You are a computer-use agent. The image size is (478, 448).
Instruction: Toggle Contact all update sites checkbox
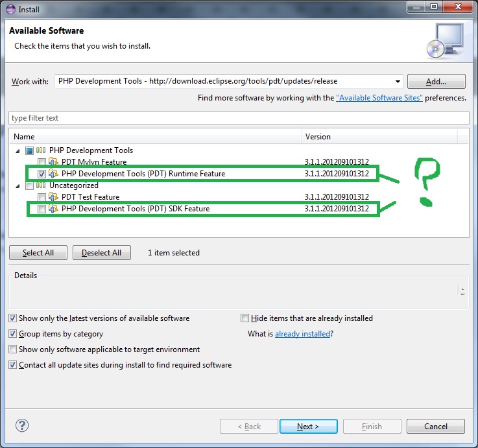coord(12,365)
